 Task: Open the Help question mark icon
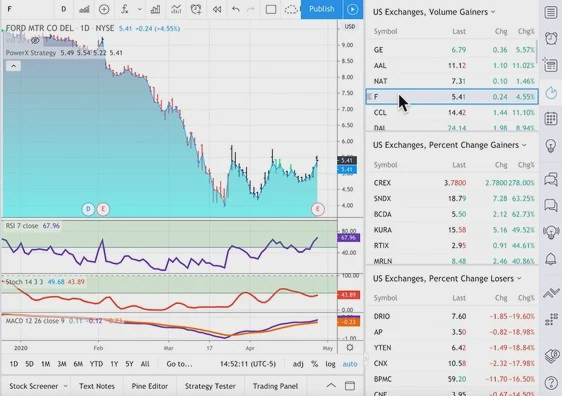click(551, 383)
